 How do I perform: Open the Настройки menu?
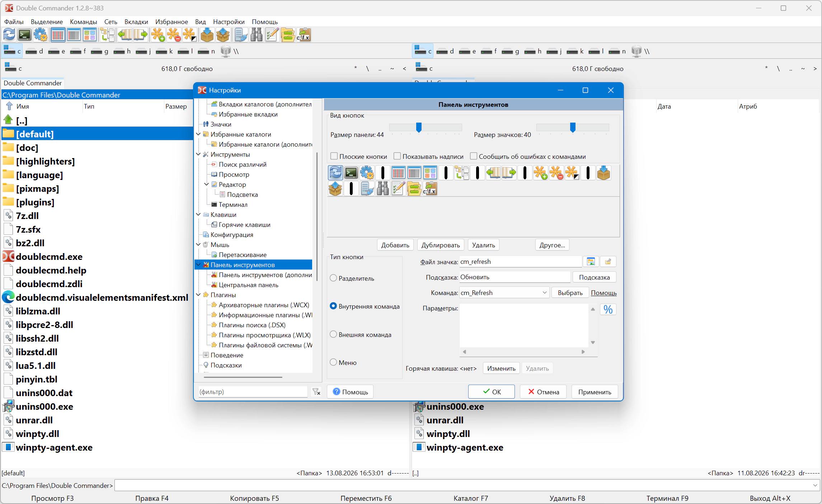point(229,22)
